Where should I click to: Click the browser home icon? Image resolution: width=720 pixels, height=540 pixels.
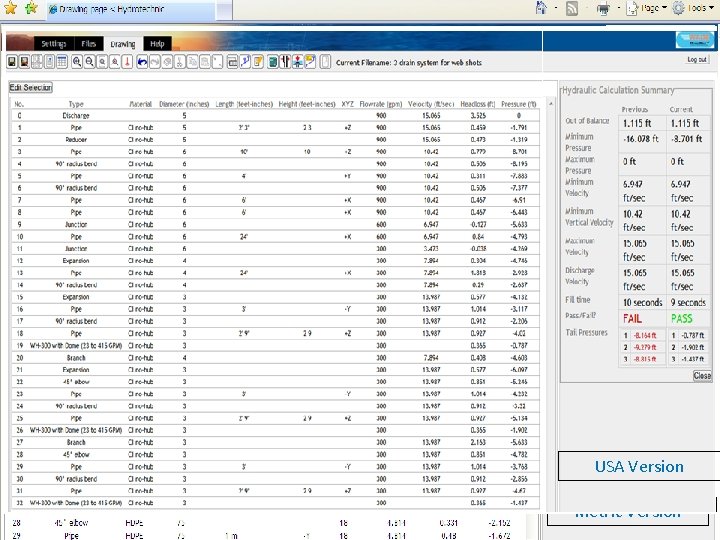tap(542, 8)
